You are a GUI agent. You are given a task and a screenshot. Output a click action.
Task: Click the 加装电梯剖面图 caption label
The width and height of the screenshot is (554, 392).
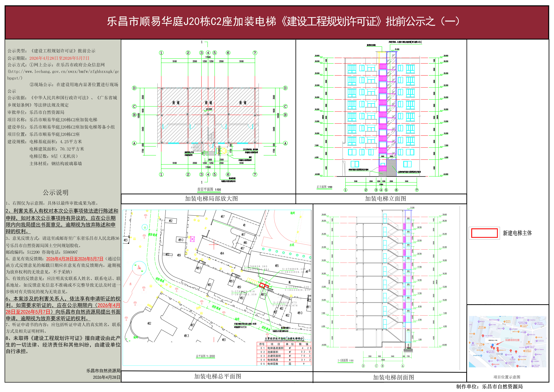click(x=393, y=377)
